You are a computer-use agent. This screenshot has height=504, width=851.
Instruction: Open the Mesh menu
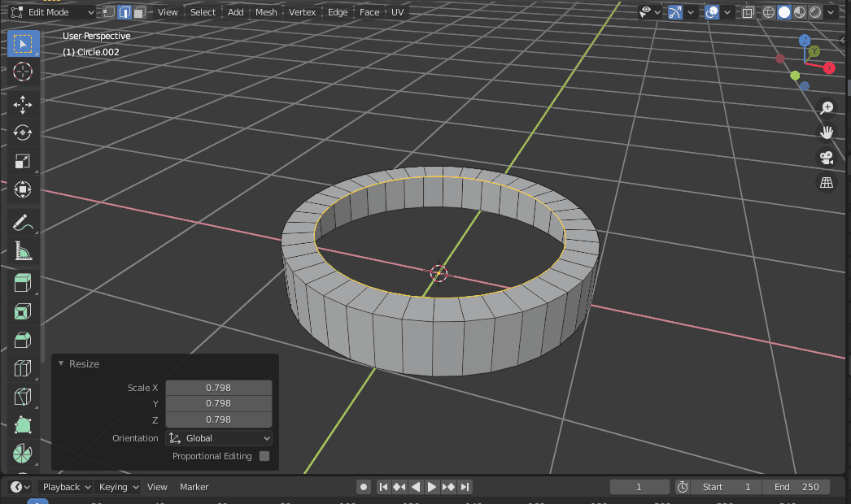pyautogui.click(x=265, y=11)
